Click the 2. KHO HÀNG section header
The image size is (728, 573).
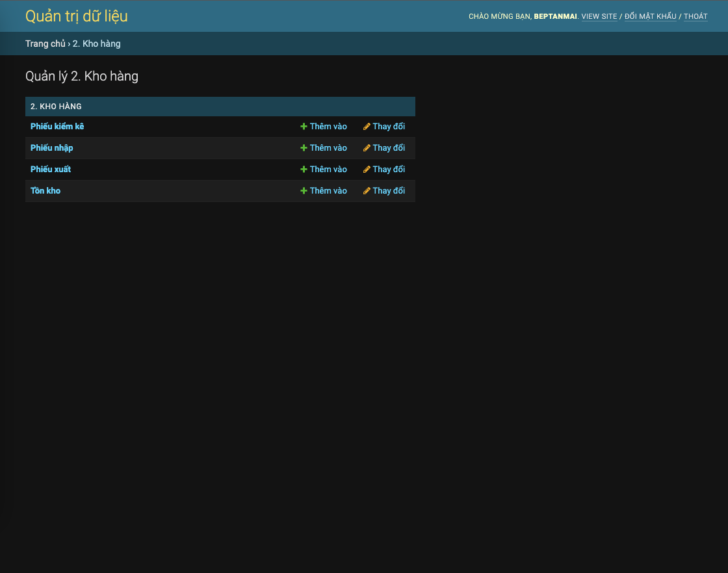pyautogui.click(x=55, y=106)
